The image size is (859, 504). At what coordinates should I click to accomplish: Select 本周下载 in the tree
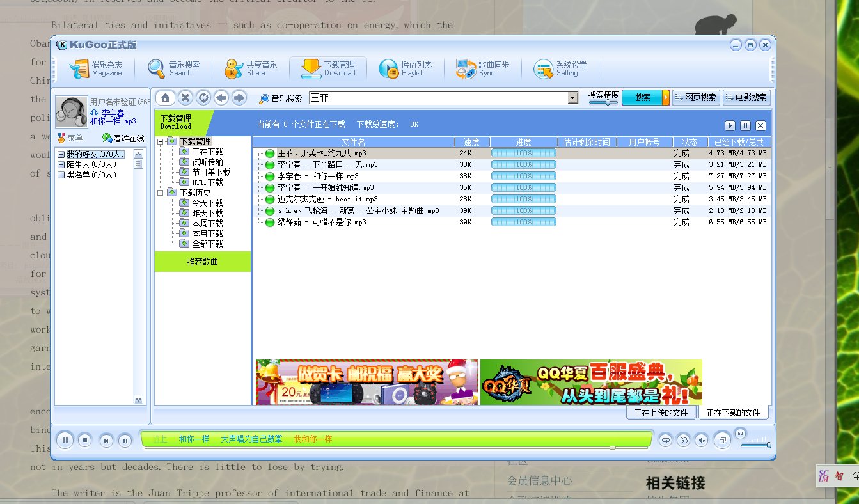click(207, 223)
